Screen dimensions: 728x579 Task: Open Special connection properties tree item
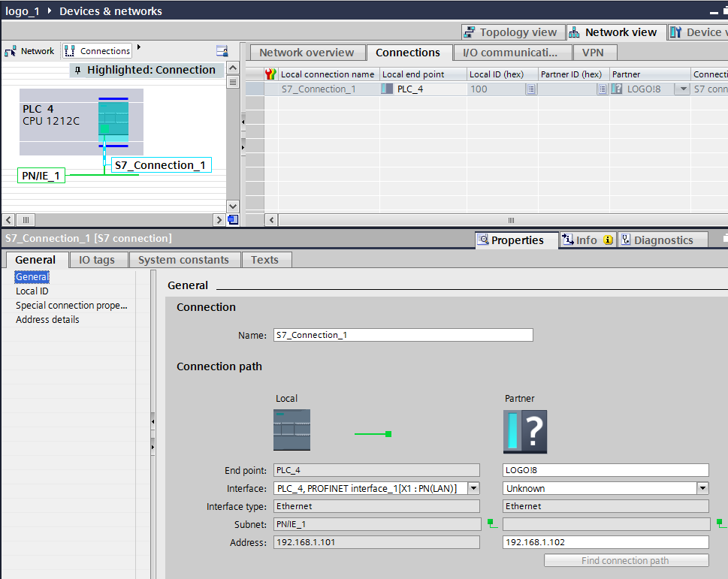pos(71,306)
